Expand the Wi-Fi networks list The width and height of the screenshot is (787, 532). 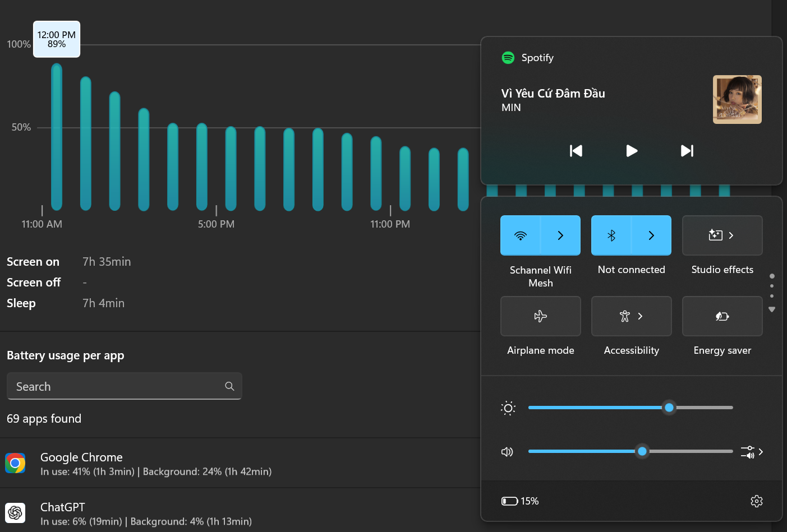coord(560,235)
